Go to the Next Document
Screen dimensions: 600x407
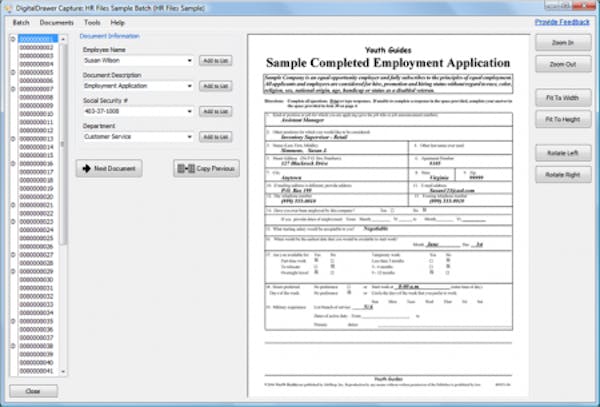tap(109, 168)
